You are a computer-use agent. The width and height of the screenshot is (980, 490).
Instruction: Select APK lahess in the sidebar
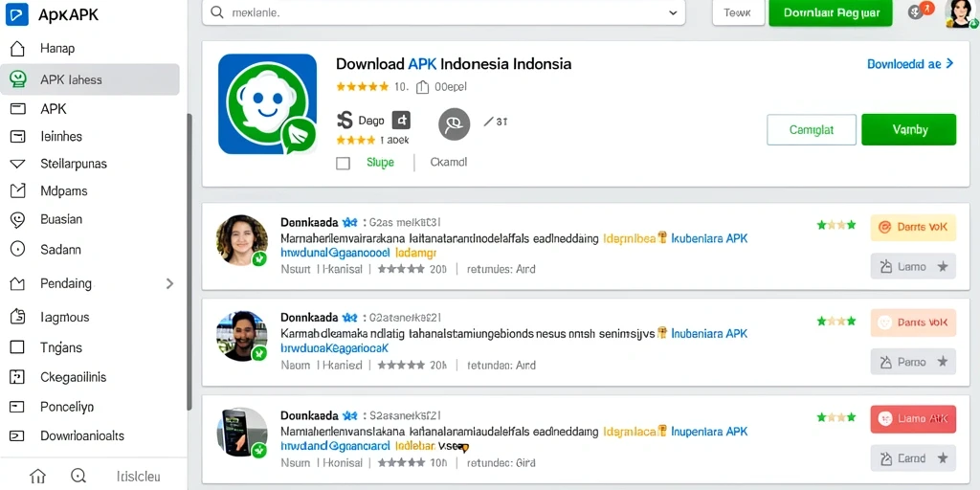[x=90, y=79]
